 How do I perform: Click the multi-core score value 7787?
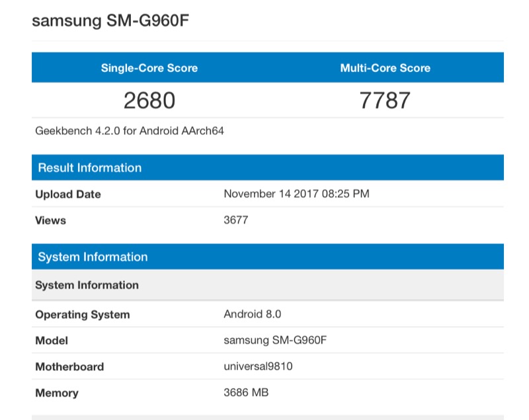tap(385, 101)
